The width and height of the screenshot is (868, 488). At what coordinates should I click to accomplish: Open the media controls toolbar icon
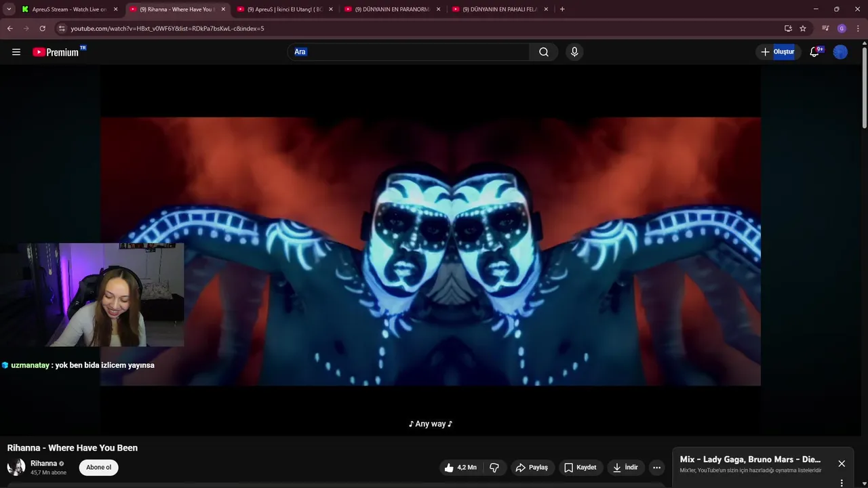(x=825, y=28)
